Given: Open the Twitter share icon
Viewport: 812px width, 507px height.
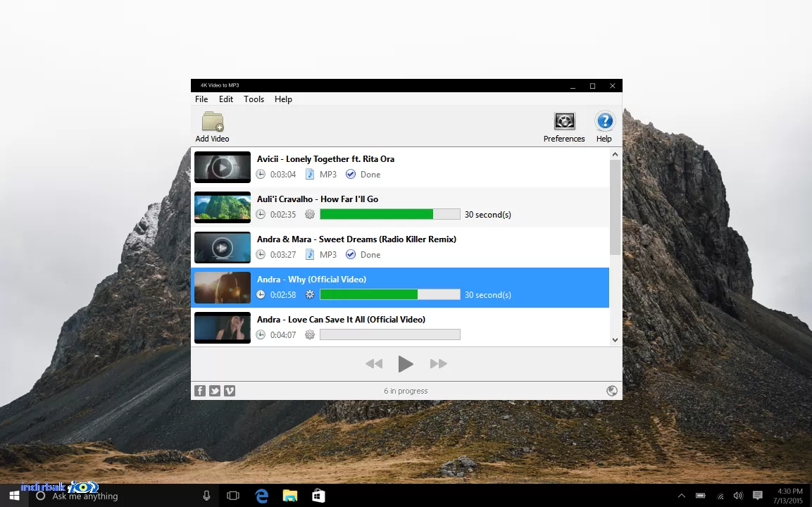Looking at the screenshot, I should coord(215,391).
